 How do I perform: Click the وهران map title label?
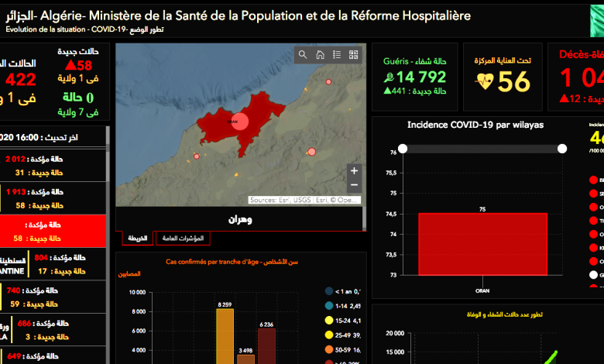pyautogui.click(x=240, y=219)
